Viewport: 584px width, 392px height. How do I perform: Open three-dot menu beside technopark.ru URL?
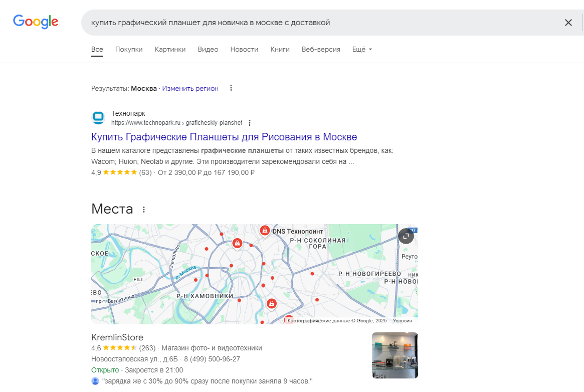click(x=250, y=123)
